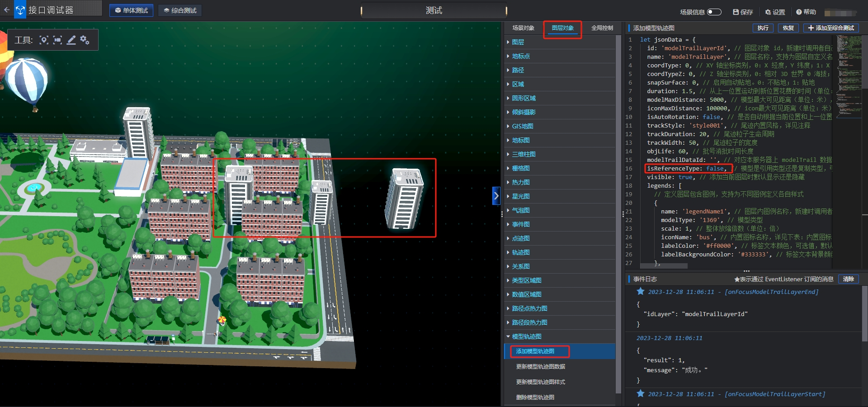Open the gears settings tool in 工具 bar
Image resolution: width=868 pixels, height=407 pixels.
85,40
